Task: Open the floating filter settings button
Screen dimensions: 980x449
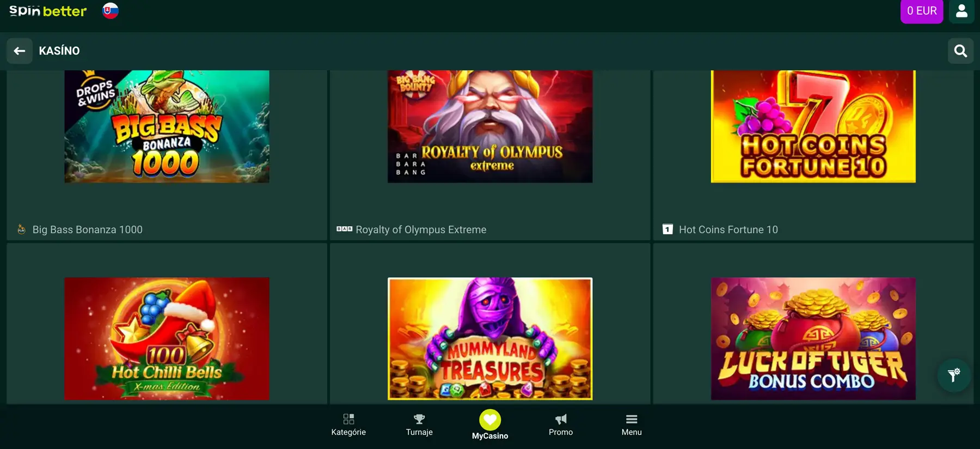Action: coord(953,375)
